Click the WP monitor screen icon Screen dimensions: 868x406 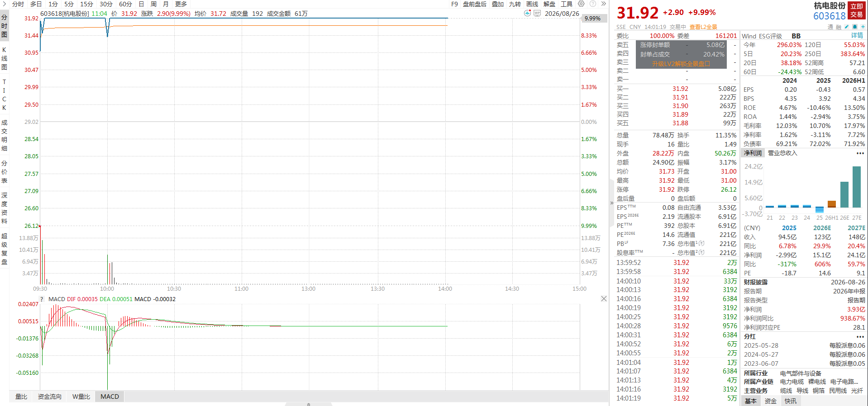[537, 13]
